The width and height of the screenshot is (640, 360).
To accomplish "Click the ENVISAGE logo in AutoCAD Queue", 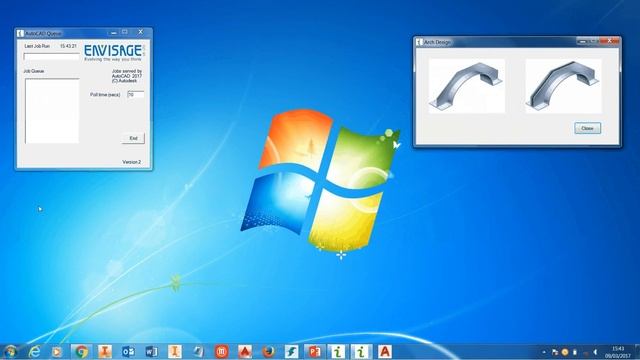I will (x=114, y=53).
